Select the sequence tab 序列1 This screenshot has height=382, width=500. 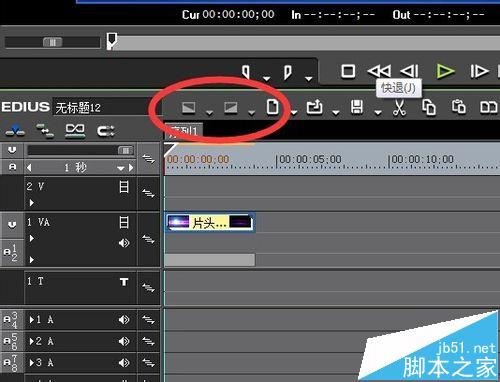pos(183,130)
